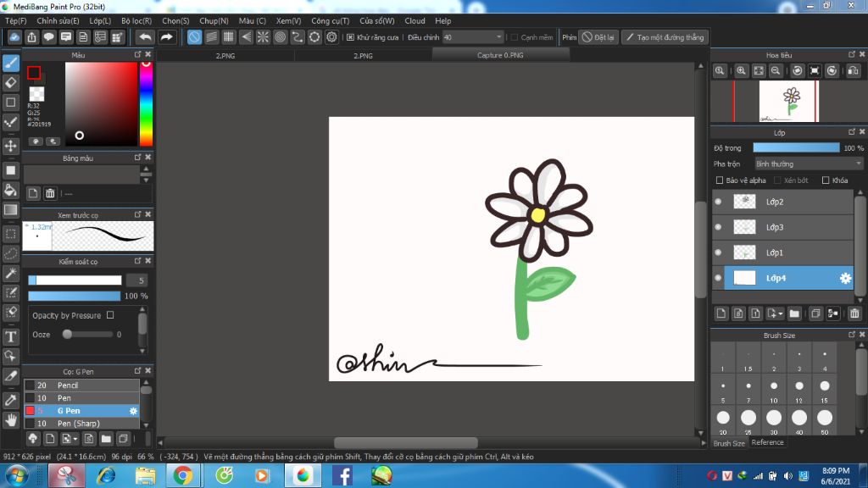The height and width of the screenshot is (488, 868).
Task: Enable the radial snap guide
Action: [263, 37]
